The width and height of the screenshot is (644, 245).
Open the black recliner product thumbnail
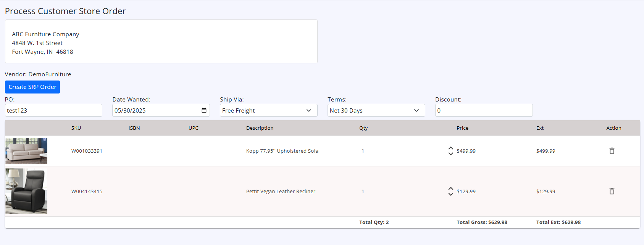click(26, 191)
